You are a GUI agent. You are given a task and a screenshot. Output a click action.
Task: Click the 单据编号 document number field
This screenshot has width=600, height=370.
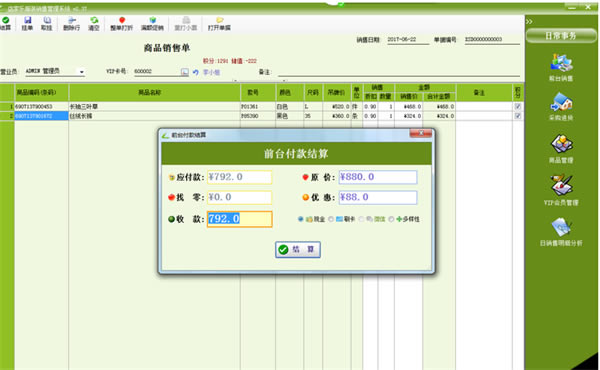(492, 39)
